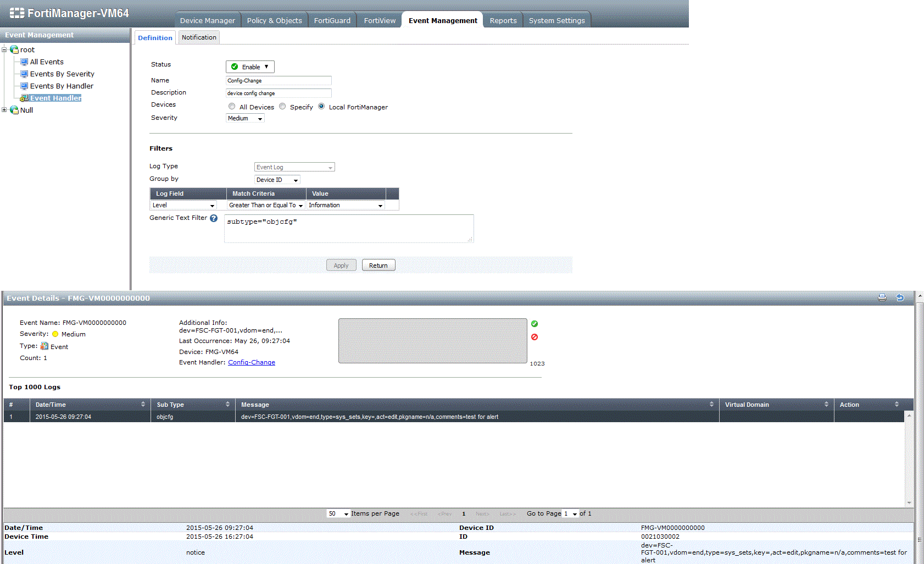Open the Config-Change event handler link
This screenshot has width=924, height=564.
click(x=252, y=362)
